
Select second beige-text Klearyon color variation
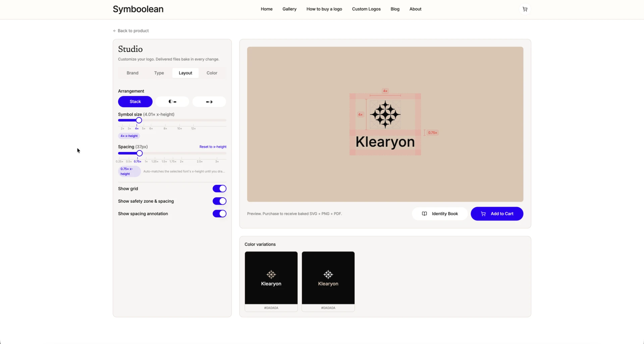pyautogui.click(x=328, y=278)
